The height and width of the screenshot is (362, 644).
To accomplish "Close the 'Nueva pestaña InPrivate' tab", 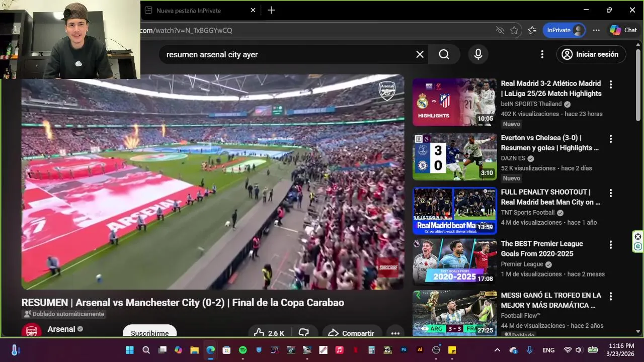I will click(253, 10).
